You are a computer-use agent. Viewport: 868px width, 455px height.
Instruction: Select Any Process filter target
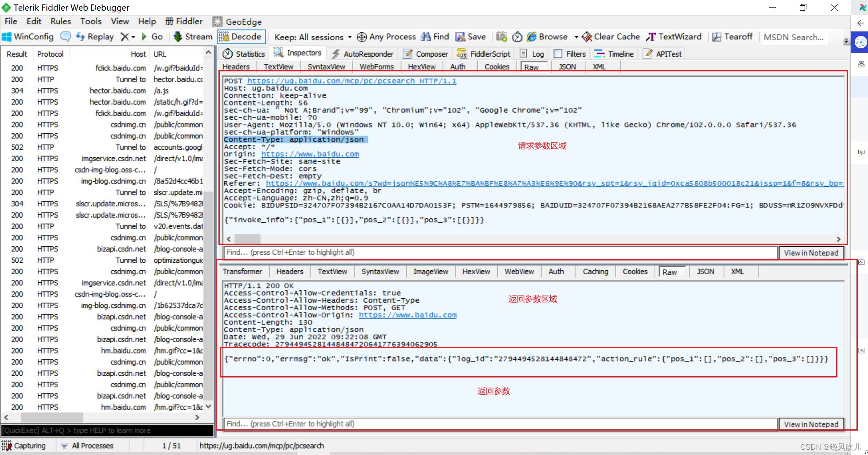tap(386, 37)
